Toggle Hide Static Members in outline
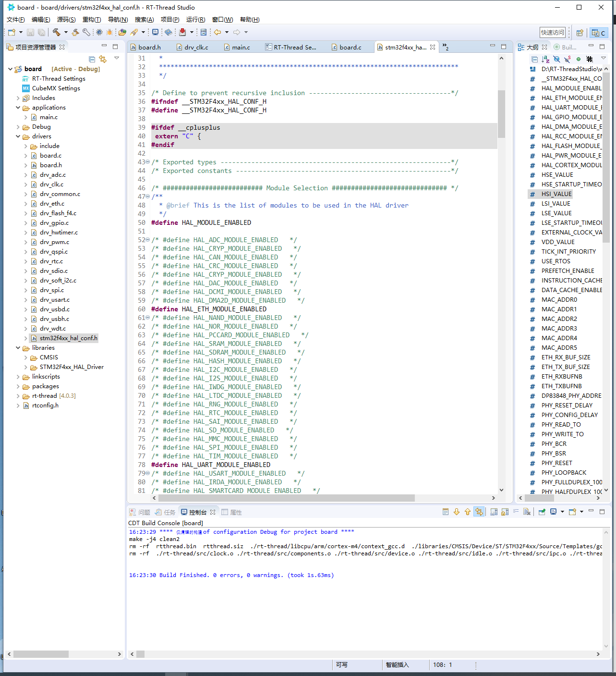 (x=568, y=59)
